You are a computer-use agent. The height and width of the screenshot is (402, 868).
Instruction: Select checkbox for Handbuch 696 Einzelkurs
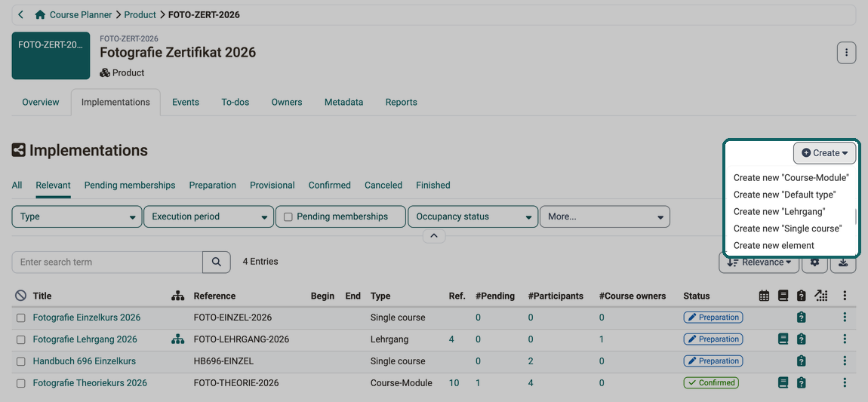(21, 361)
